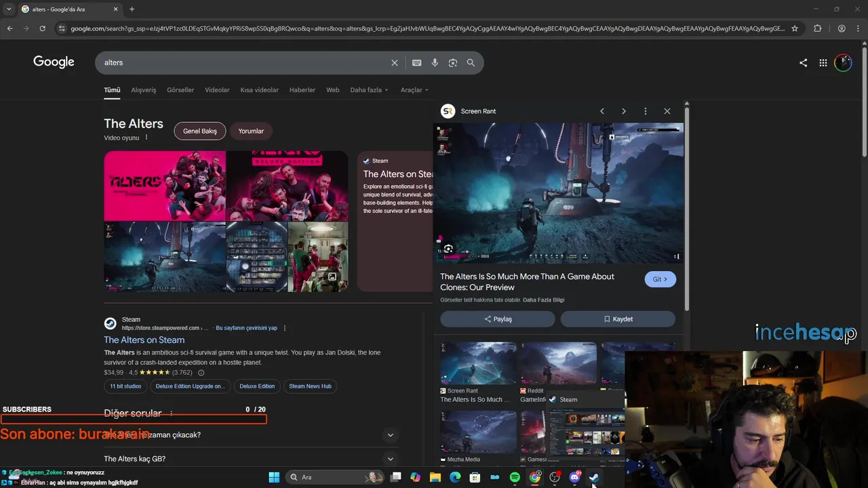Open the Steam News Hub chip
The height and width of the screenshot is (488, 868).
pos(311,386)
